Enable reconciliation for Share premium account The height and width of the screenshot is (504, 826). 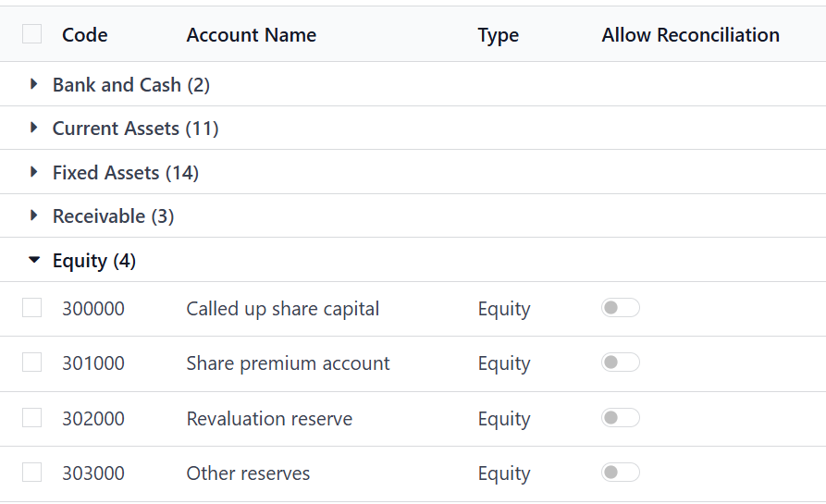pyautogui.click(x=621, y=363)
